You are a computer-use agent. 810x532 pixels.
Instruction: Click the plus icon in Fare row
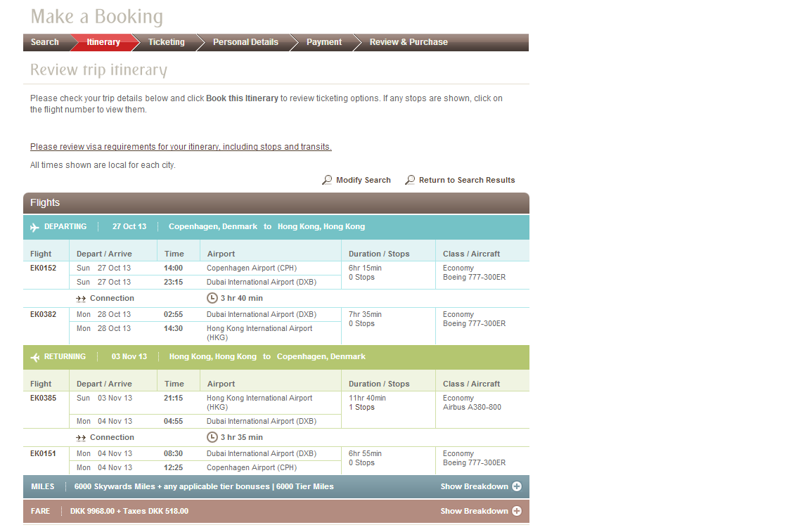click(x=517, y=511)
